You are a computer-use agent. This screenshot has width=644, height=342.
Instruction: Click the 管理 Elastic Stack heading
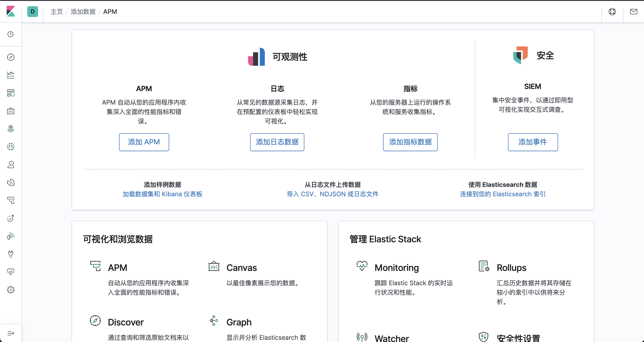click(385, 239)
